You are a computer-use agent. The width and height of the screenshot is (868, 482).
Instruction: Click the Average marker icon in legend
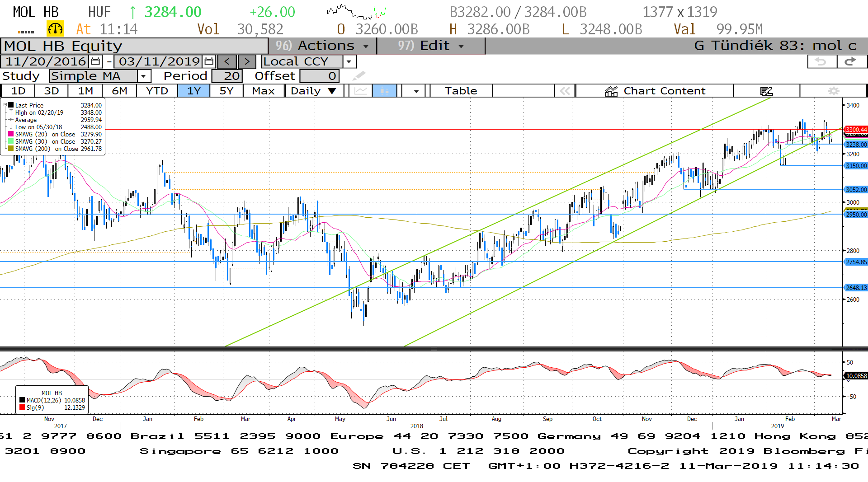(x=11, y=120)
